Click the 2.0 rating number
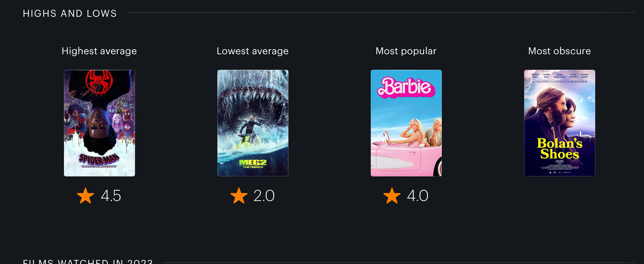 [264, 196]
